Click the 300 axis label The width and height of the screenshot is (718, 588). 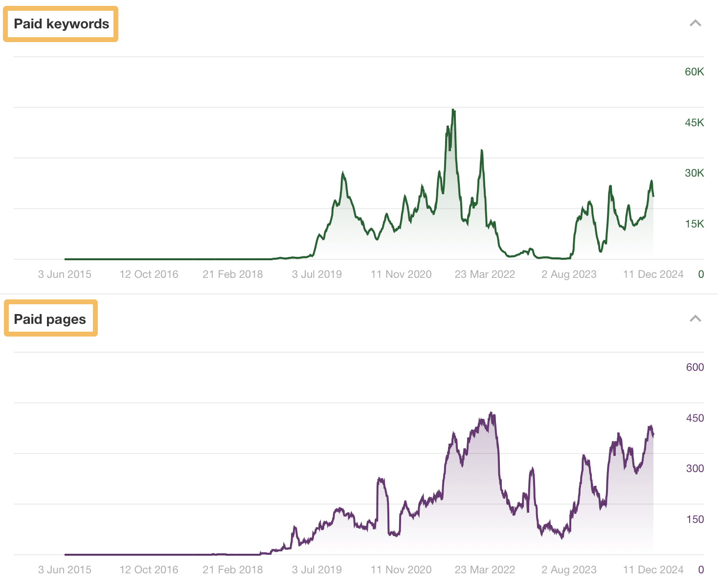(x=695, y=468)
